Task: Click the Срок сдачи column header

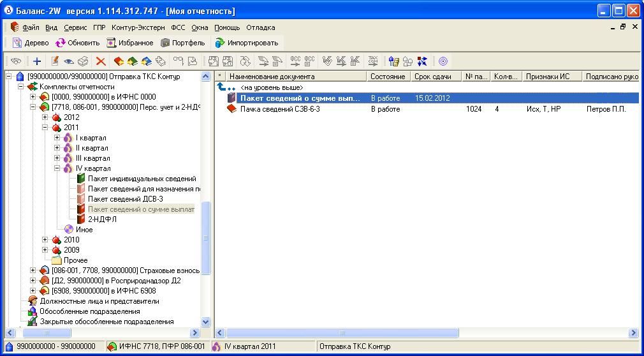Action: coord(432,77)
